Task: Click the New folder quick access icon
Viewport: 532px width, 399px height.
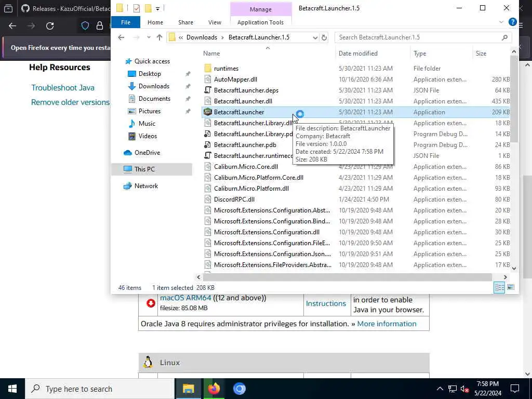Action: point(148,8)
